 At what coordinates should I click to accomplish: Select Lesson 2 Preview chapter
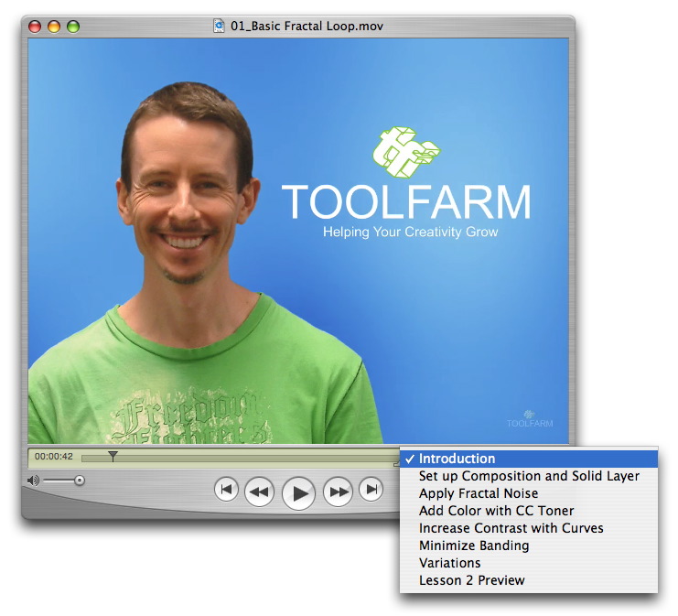click(472, 580)
